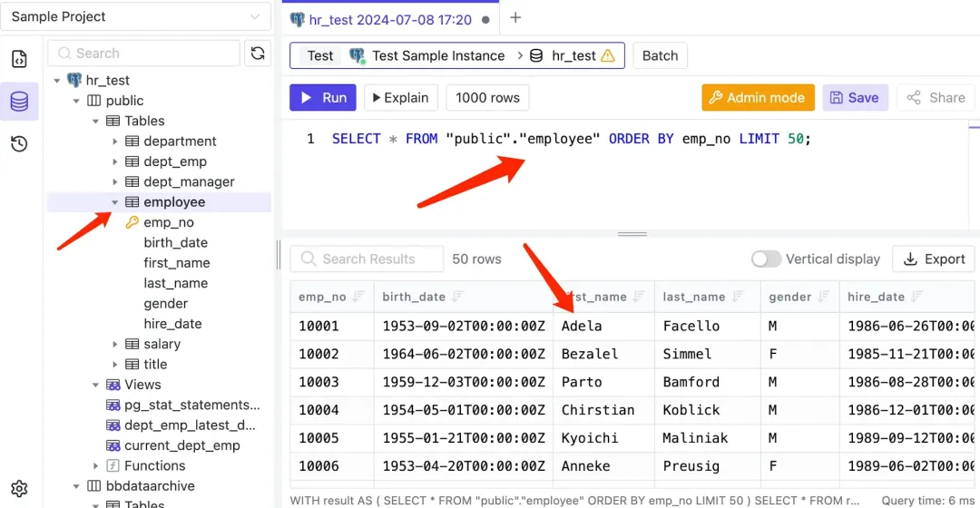
Task: Click the cell containing Preusig
Action: (x=708, y=466)
